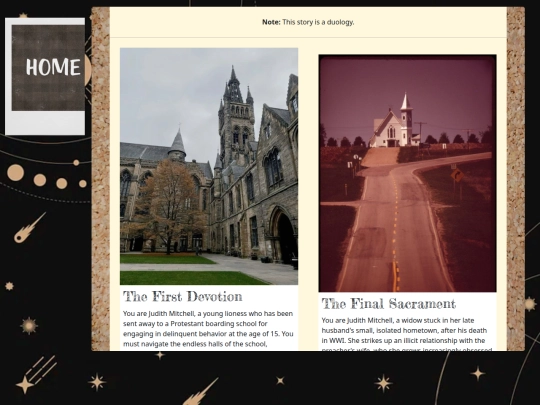
Task: Click the comet icon at bottom center
Action: click(200, 392)
